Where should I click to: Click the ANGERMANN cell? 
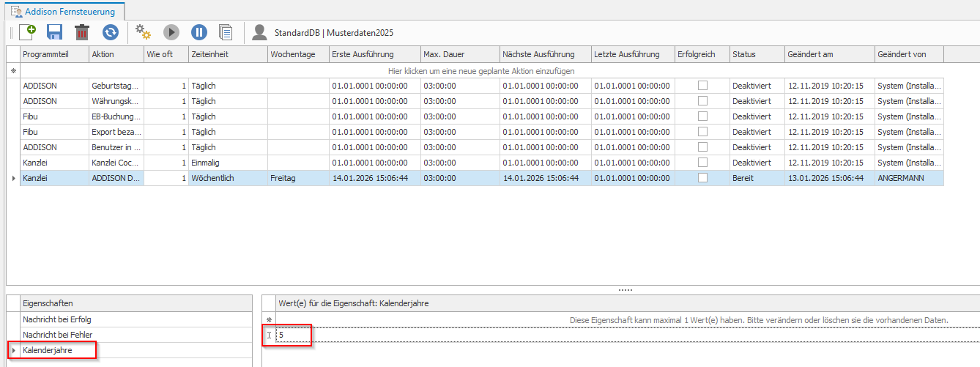(909, 178)
